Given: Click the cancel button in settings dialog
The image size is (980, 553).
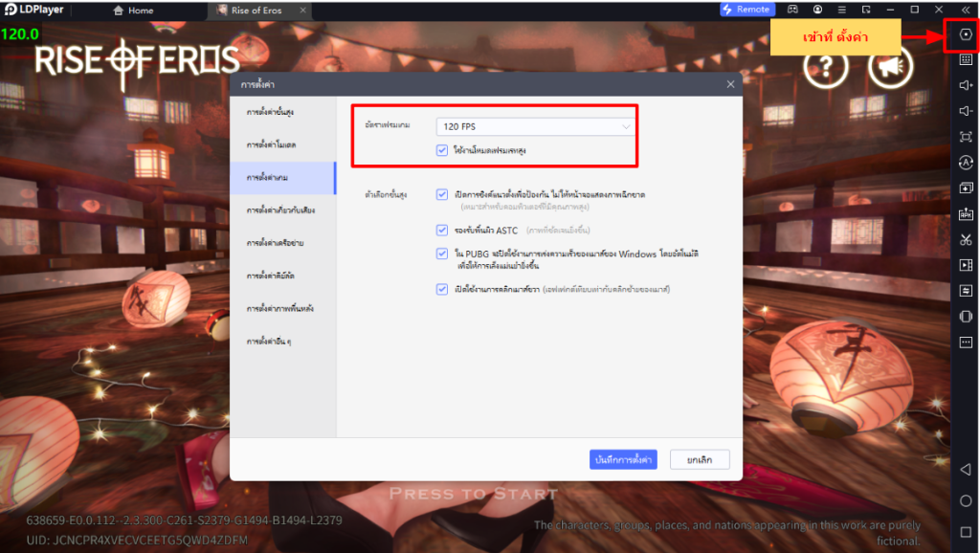Looking at the screenshot, I should (700, 459).
